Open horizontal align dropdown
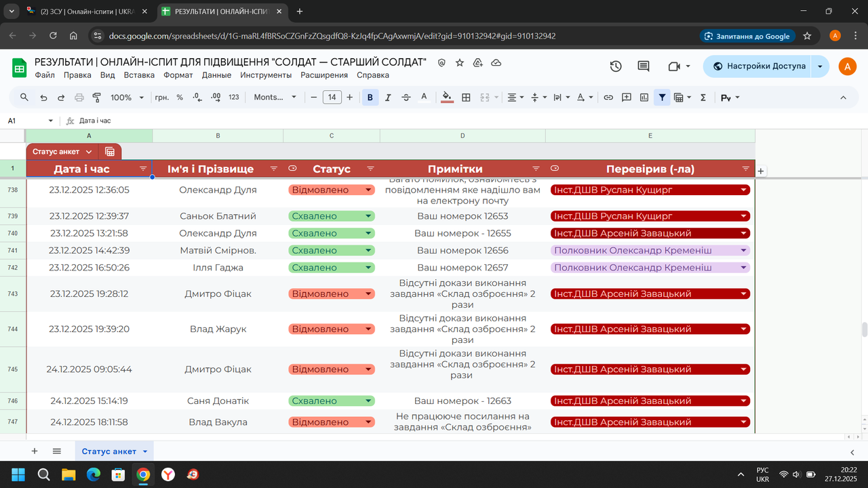Viewport: 868px width, 488px height. pyautogui.click(x=516, y=98)
